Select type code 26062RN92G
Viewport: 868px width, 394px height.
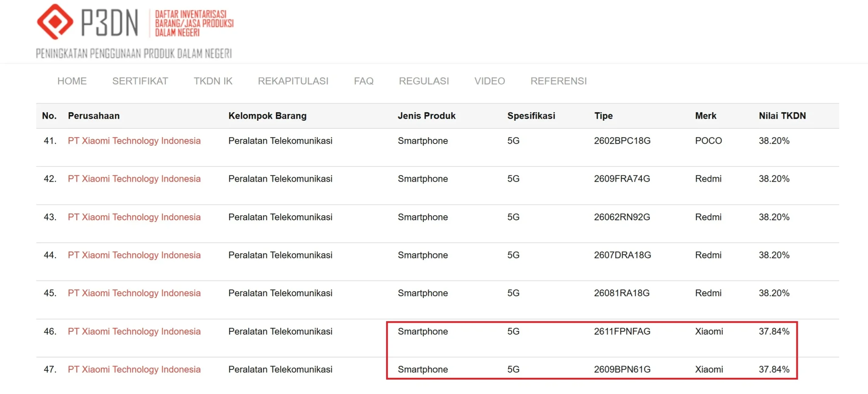tap(622, 217)
